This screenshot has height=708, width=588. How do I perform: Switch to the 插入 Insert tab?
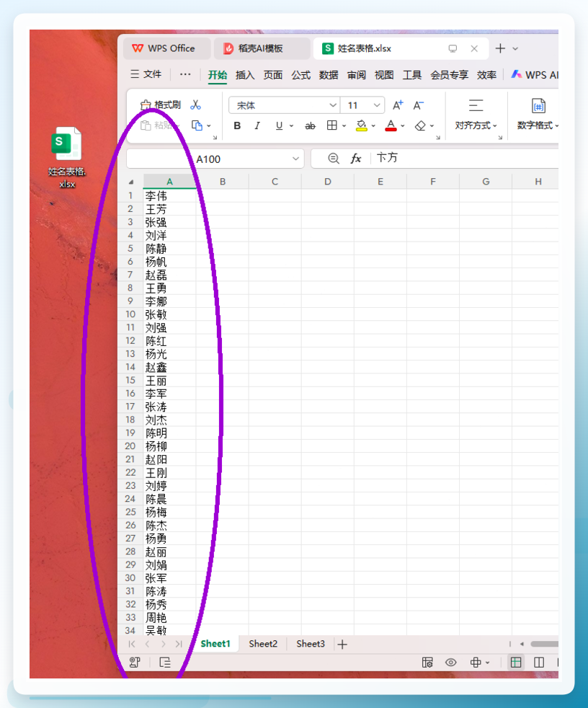245,75
